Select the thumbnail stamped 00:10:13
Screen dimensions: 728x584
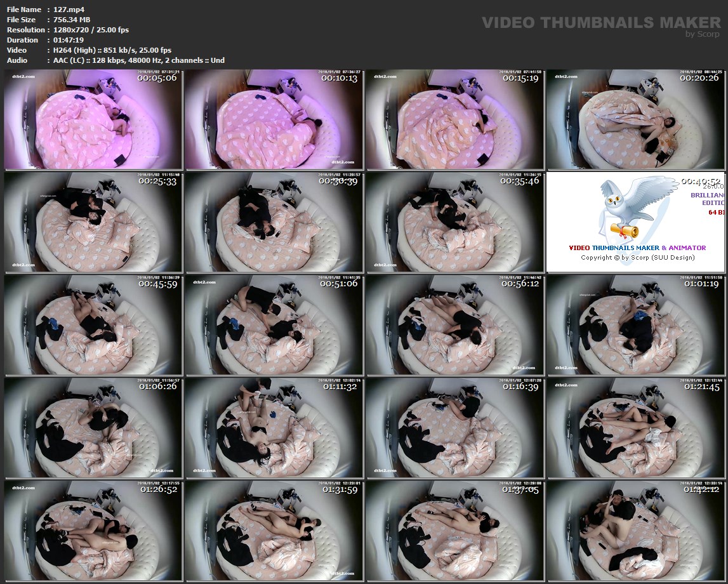[x=274, y=120]
